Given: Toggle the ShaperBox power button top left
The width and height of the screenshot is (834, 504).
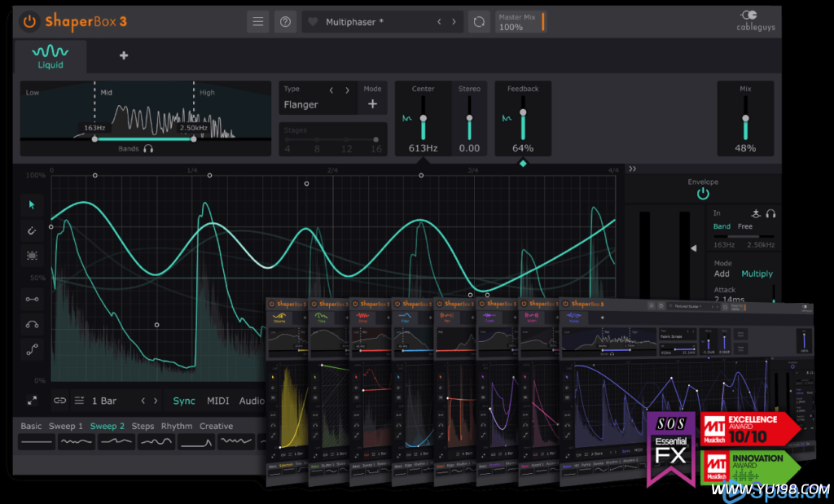Looking at the screenshot, I should [x=29, y=22].
